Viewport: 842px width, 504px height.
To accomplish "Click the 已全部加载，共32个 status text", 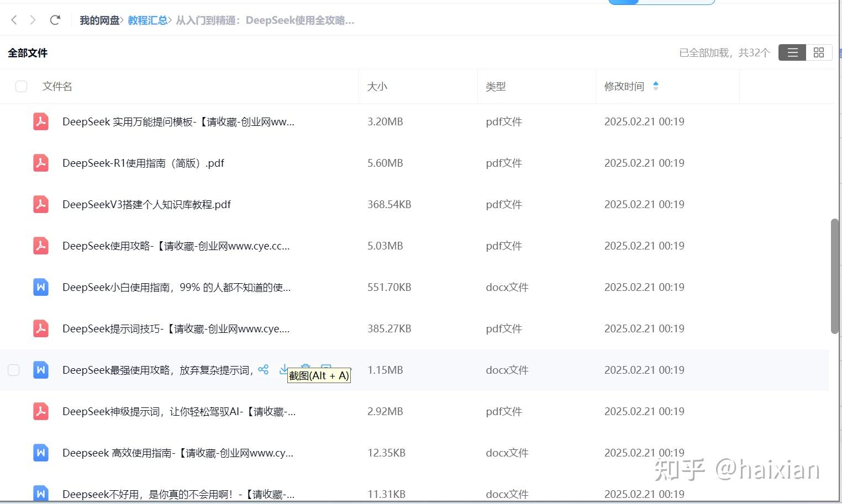I will pyautogui.click(x=724, y=52).
